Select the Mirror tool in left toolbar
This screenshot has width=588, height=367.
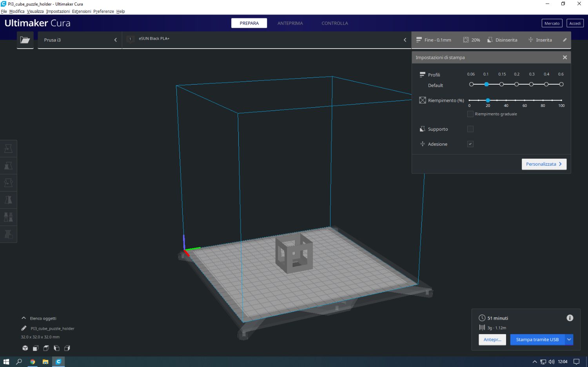point(8,200)
